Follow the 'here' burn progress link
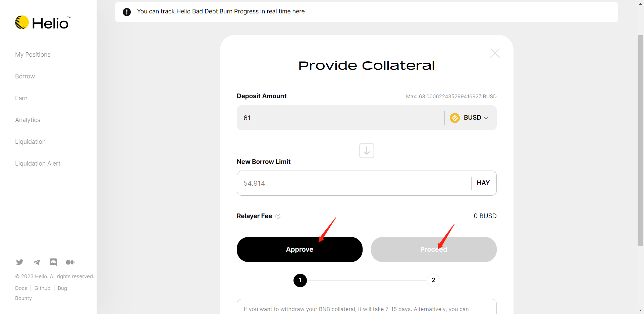Image resolution: width=644 pixels, height=314 pixels. tap(298, 11)
